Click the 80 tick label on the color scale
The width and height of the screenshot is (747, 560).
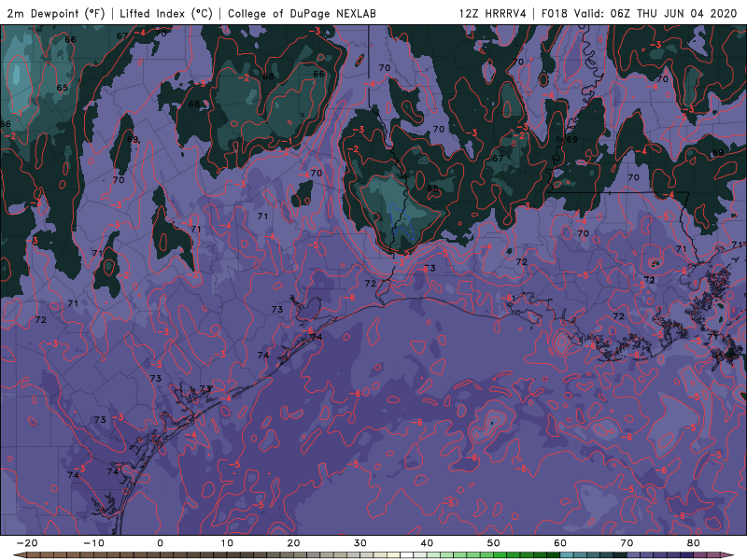694,543
